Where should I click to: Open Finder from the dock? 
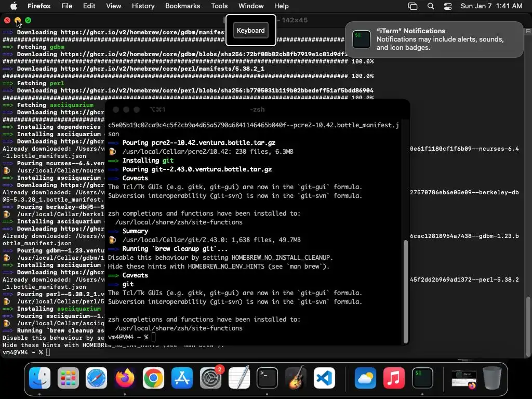(x=39, y=378)
